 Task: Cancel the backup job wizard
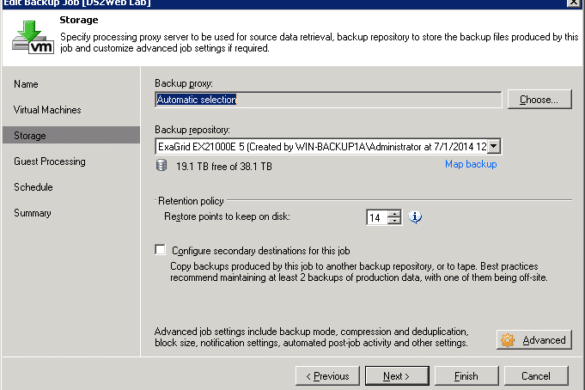[536, 376]
